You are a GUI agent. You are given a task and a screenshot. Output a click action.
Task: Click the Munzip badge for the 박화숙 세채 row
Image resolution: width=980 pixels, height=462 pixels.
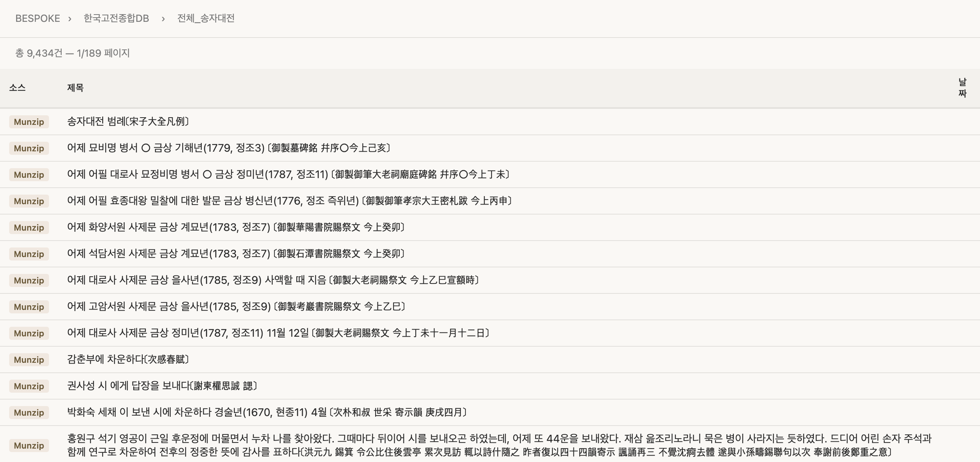(28, 412)
